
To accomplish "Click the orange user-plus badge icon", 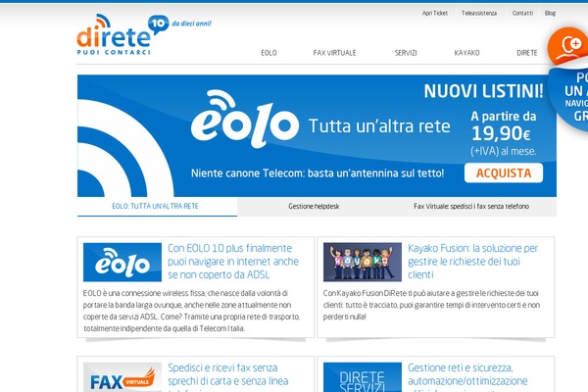I will tap(567, 46).
